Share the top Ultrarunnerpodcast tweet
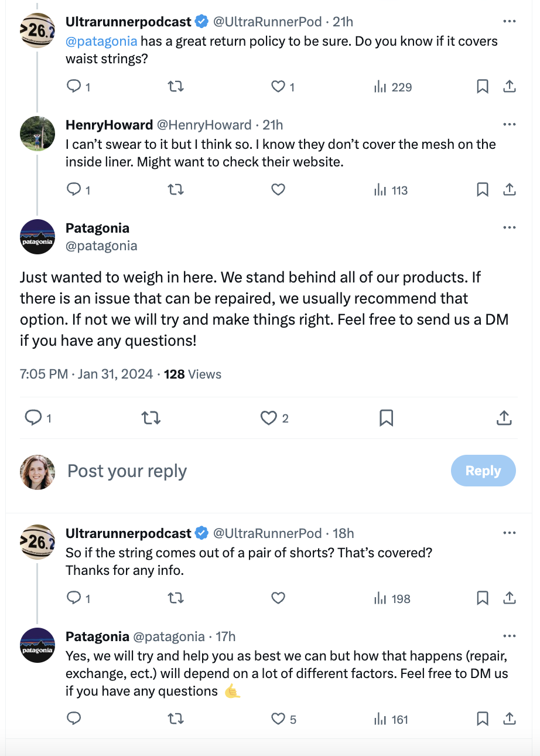Viewport: 540px width, 756px height. coord(510,87)
